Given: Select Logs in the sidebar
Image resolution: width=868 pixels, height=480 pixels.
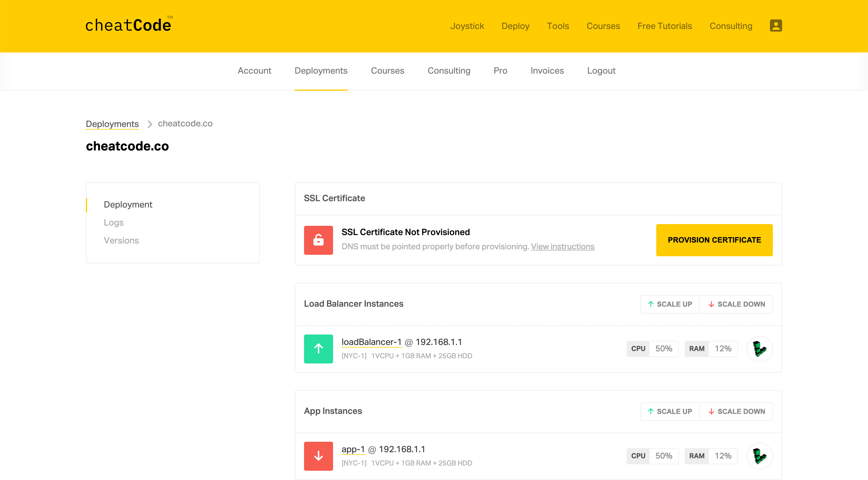Looking at the screenshot, I should 113,222.
